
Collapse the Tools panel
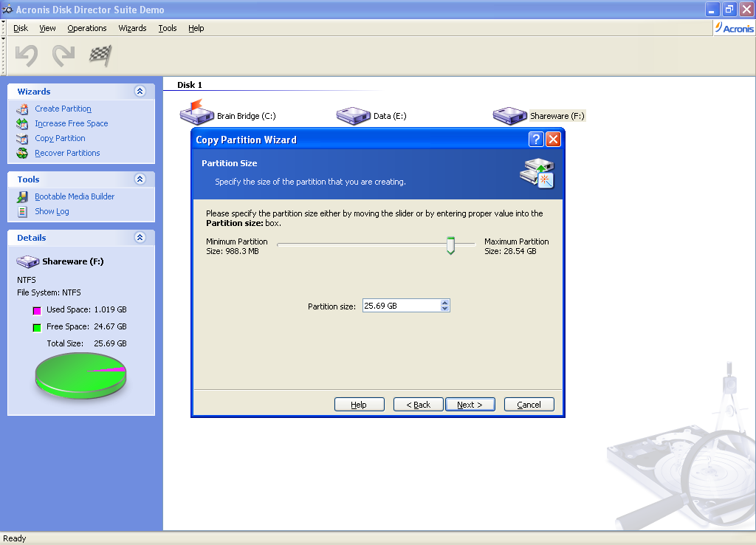pos(140,179)
